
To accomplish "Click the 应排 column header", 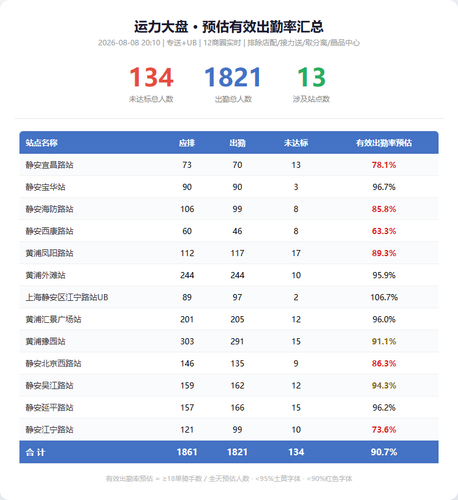I will 187,143.
